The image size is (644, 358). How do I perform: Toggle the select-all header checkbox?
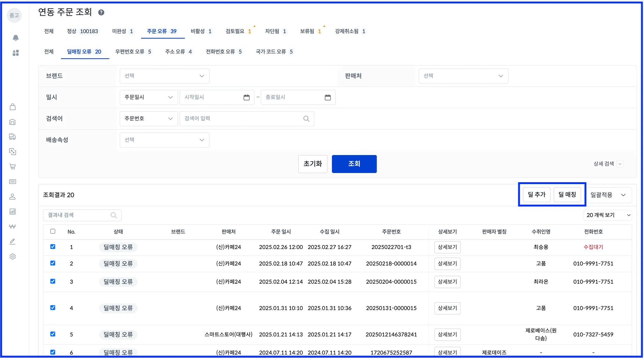click(x=53, y=231)
